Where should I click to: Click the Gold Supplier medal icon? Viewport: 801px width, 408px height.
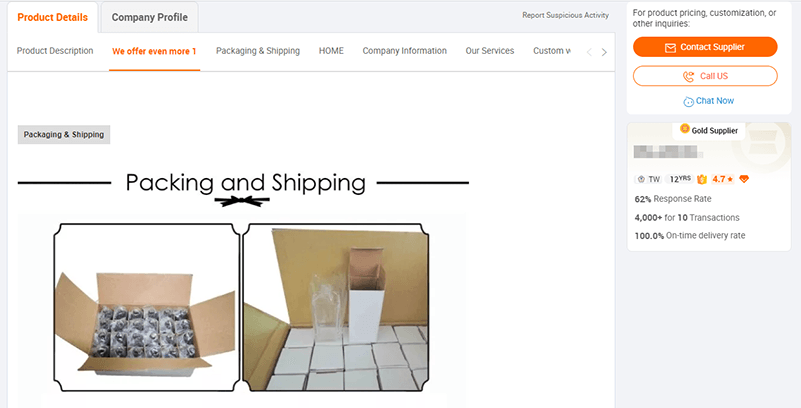coord(685,128)
